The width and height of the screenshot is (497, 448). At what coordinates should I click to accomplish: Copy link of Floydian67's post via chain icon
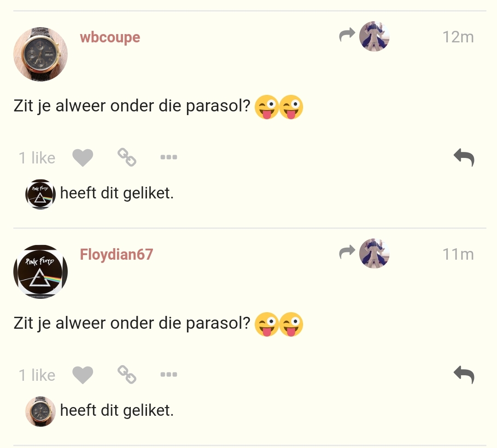127,374
